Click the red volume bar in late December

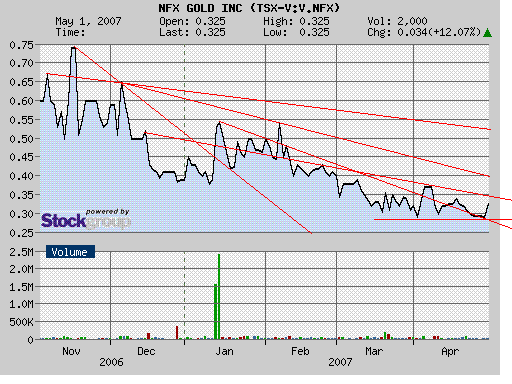(177, 333)
